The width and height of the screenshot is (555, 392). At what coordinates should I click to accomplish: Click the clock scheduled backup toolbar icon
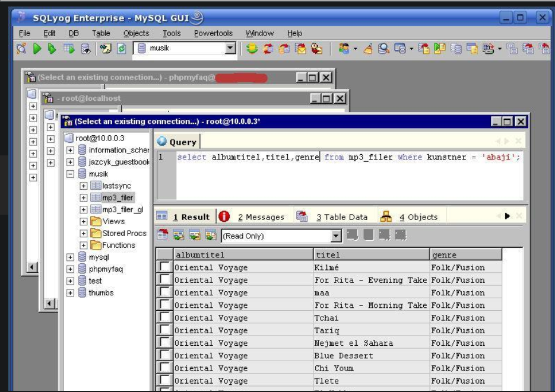(316, 48)
